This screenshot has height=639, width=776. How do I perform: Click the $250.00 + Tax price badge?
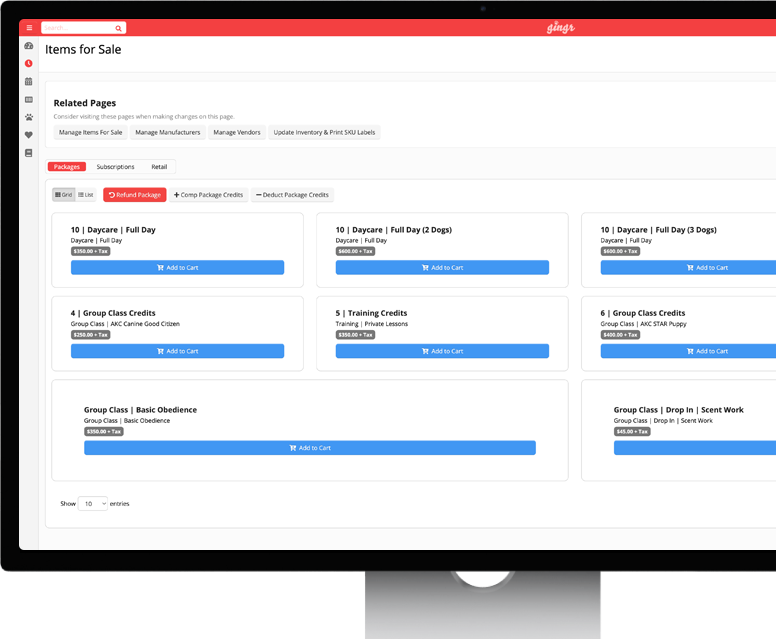(x=91, y=335)
